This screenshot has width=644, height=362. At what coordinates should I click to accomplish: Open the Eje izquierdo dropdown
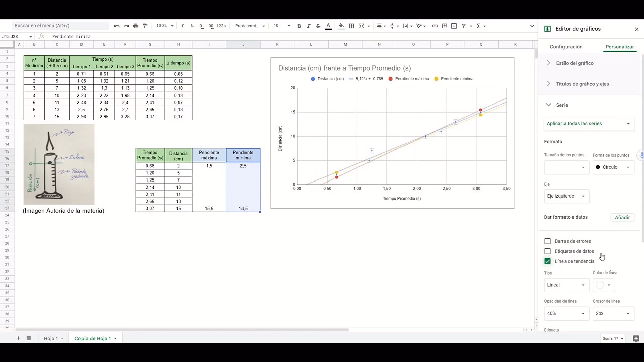point(566,196)
